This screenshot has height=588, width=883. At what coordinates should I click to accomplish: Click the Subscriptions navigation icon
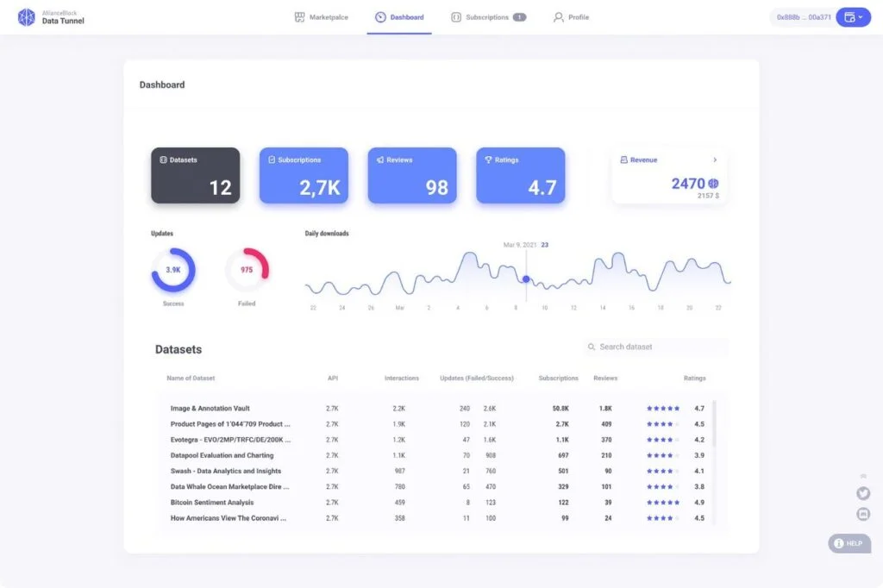click(x=454, y=16)
